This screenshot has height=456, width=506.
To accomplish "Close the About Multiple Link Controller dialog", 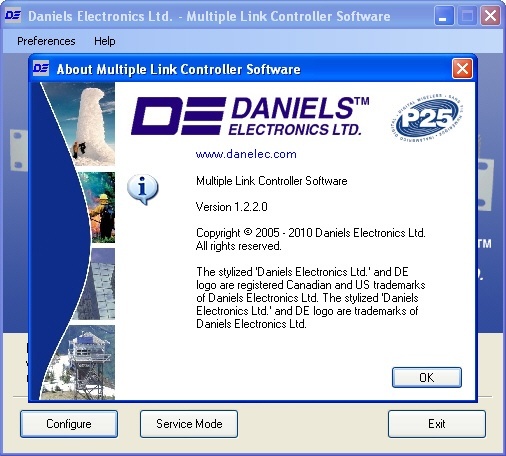I will 462,69.
